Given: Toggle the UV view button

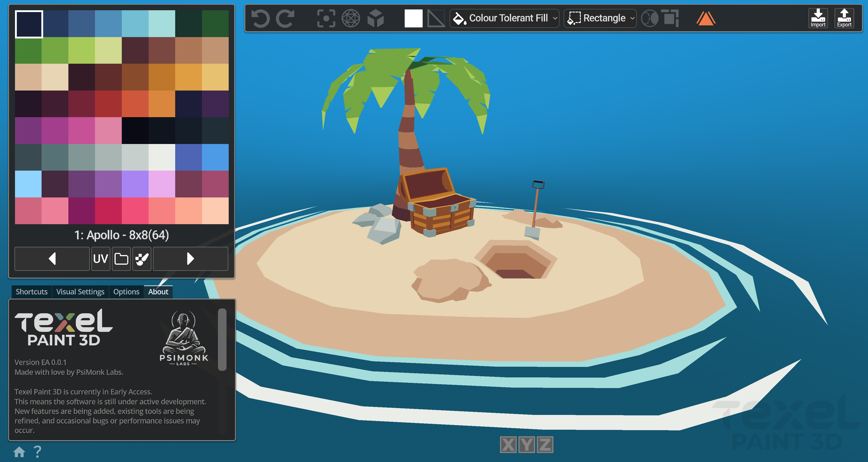Looking at the screenshot, I should tap(100, 259).
